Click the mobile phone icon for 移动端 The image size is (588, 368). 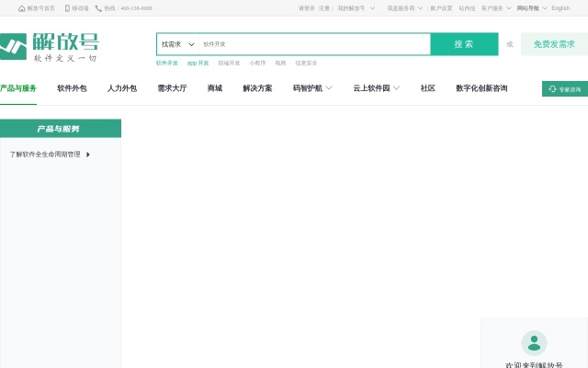pos(67,8)
